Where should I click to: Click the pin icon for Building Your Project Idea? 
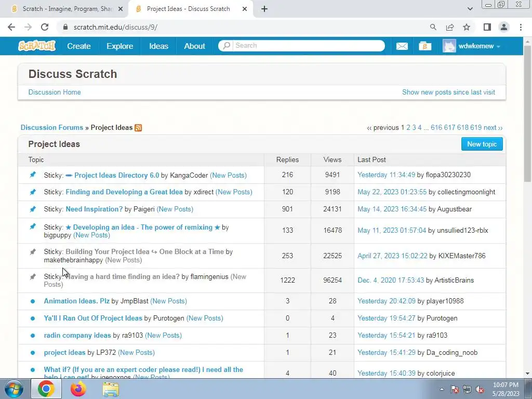(x=33, y=252)
